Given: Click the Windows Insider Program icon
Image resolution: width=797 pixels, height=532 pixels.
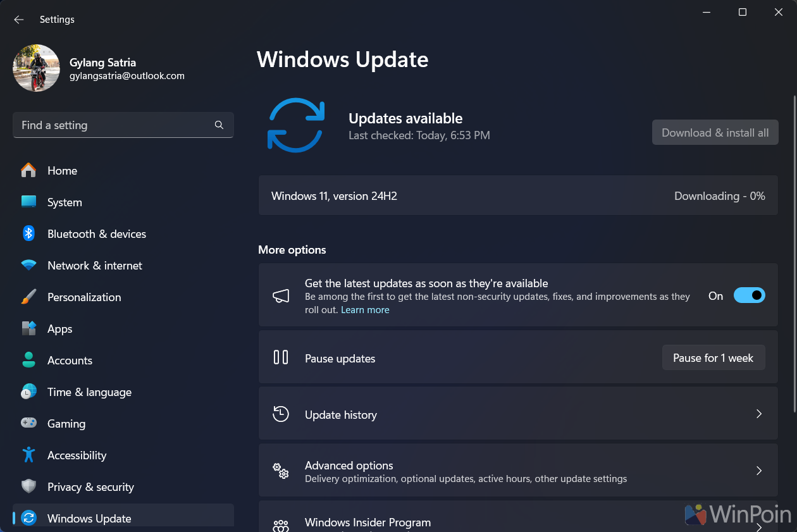Looking at the screenshot, I should tap(281, 526).
